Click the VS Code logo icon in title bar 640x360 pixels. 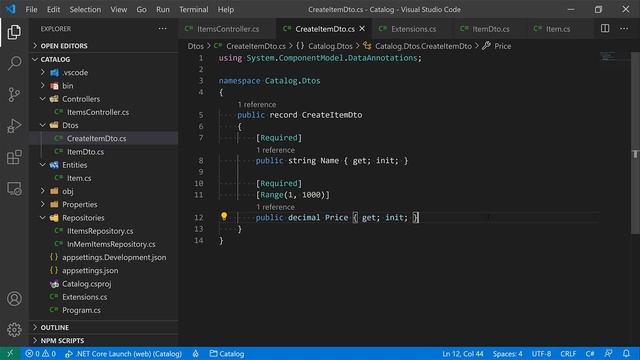(11, 9)
